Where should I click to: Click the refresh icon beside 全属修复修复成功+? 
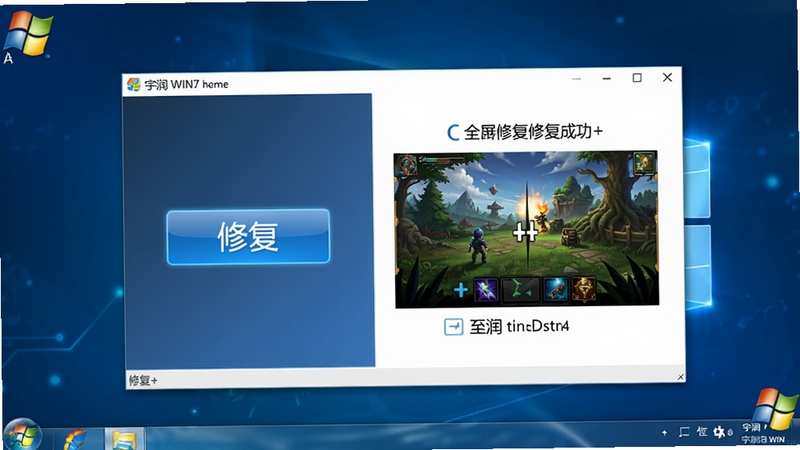[x=453, y=132]
